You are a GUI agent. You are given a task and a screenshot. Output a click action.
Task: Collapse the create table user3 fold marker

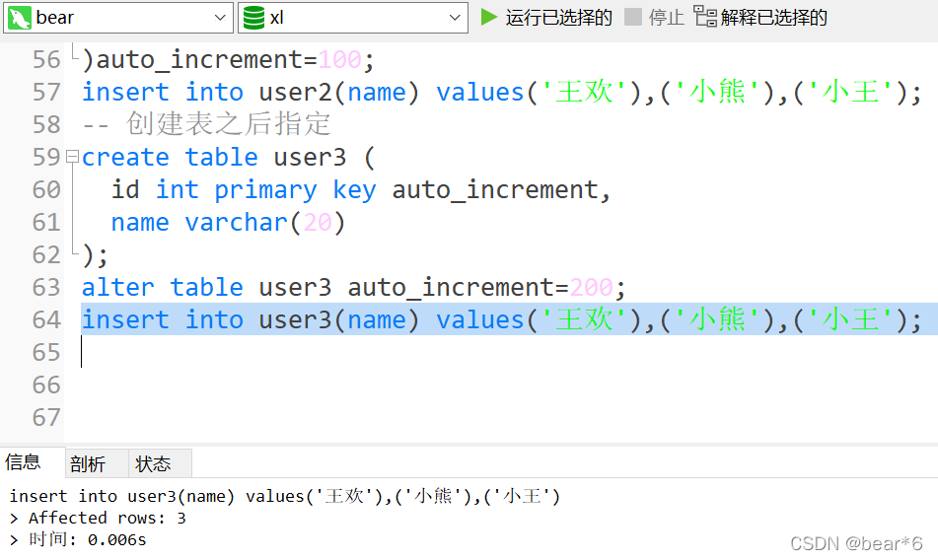pyautogui.click(x=72, y=157)
